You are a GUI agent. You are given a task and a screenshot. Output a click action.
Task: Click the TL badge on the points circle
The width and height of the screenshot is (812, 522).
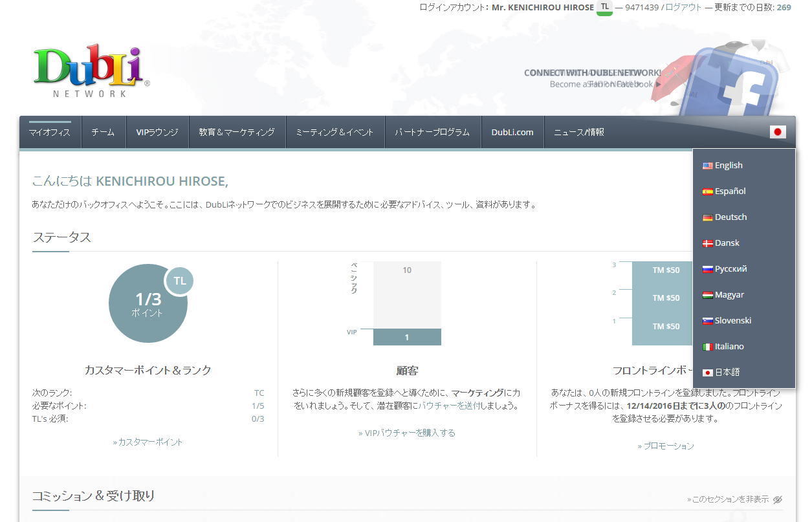pos(179,281)
